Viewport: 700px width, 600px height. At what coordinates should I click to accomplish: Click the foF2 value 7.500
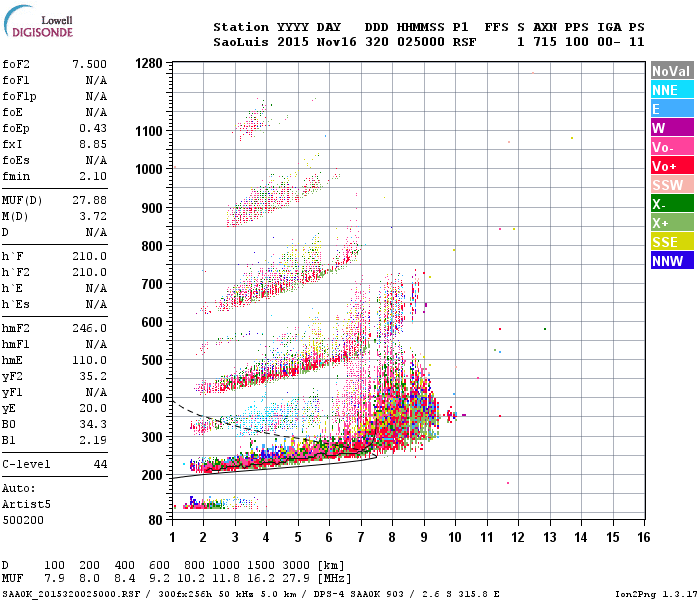tap(90, 64)
